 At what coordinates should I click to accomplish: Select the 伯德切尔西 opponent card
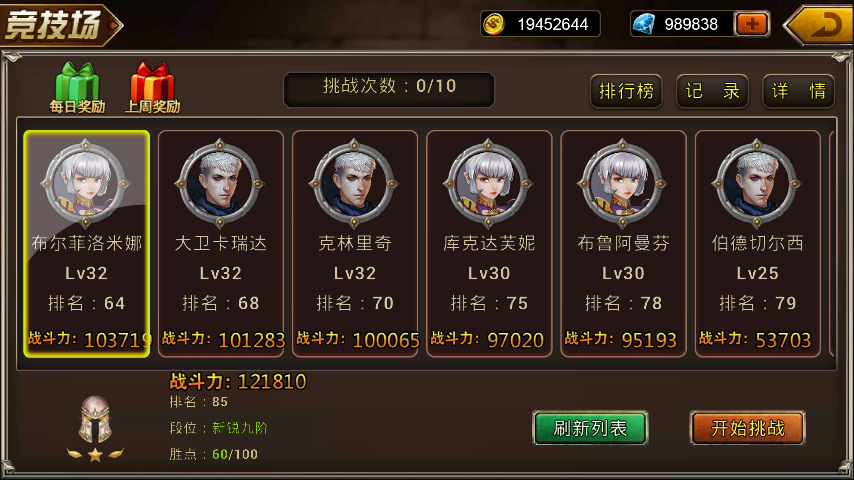coord(758,244)
